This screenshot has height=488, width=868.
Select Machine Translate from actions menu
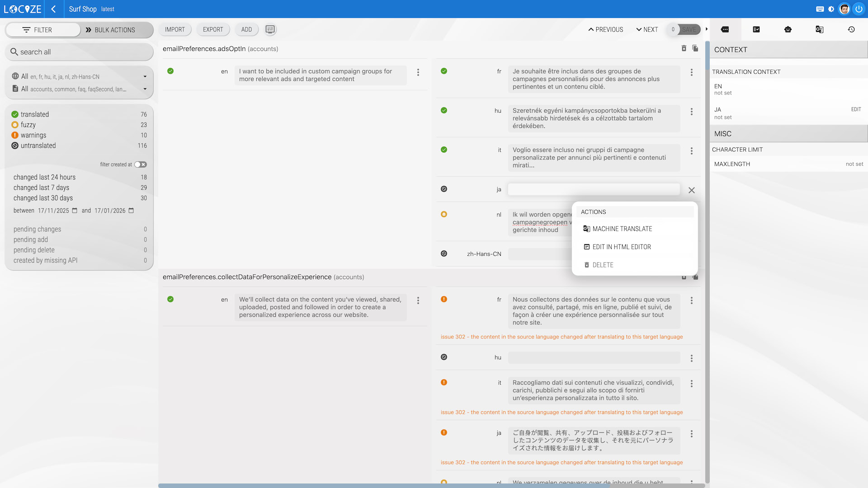pos(622,229)
